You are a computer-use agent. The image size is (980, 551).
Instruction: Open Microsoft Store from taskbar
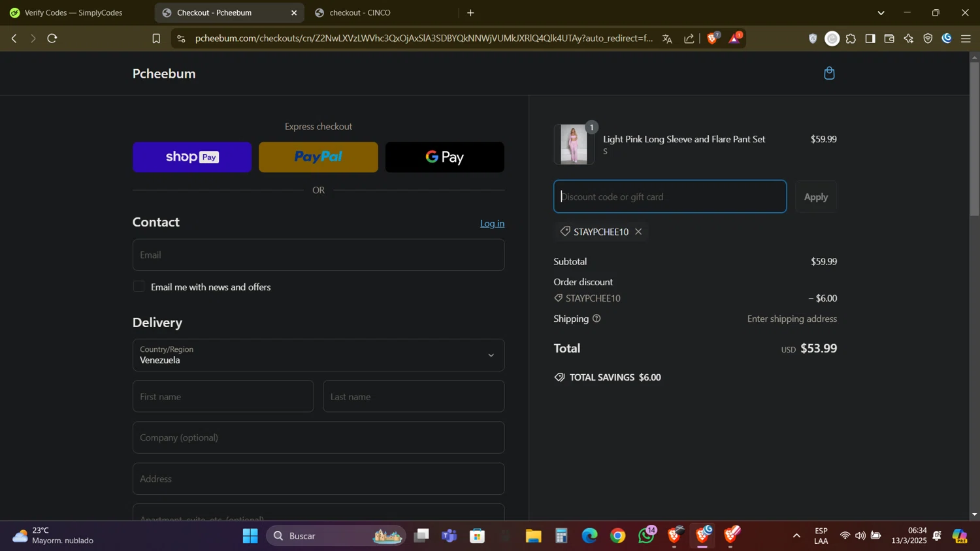point(478,536)
